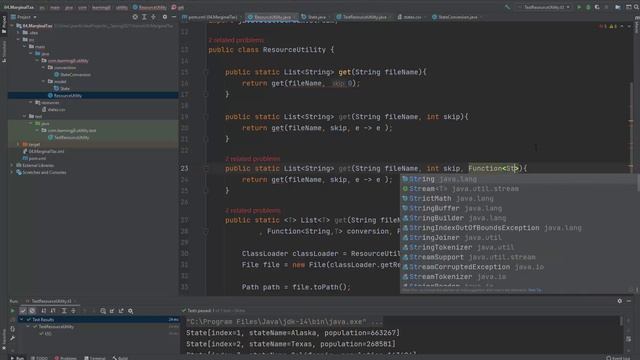Click Expand All icon in Project panel header

coord(144,17)
